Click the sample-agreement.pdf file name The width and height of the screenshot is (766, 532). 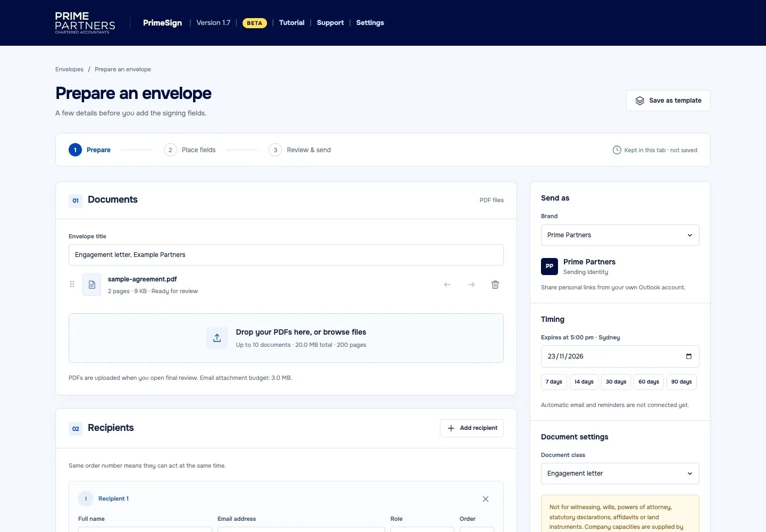143,279
